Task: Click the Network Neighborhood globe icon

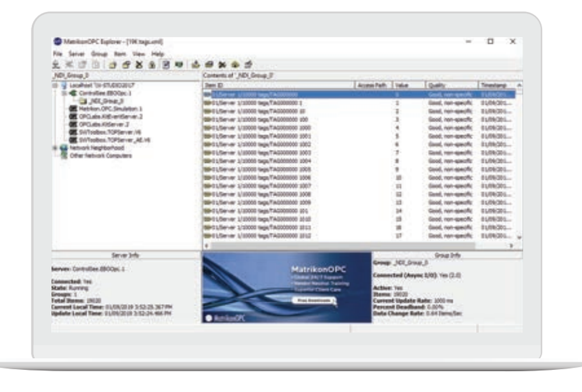Action: (64, 148)
